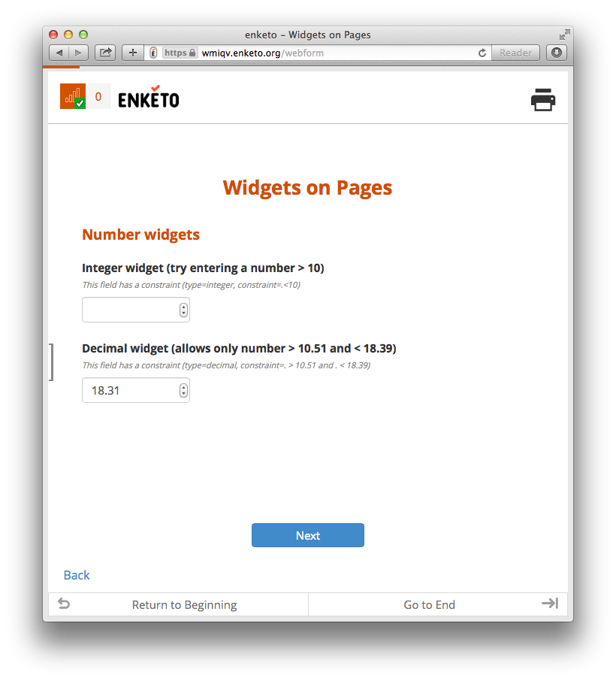Go forward in browser history
This screenshot has width=616, height=681.
[x=79, y=53]
